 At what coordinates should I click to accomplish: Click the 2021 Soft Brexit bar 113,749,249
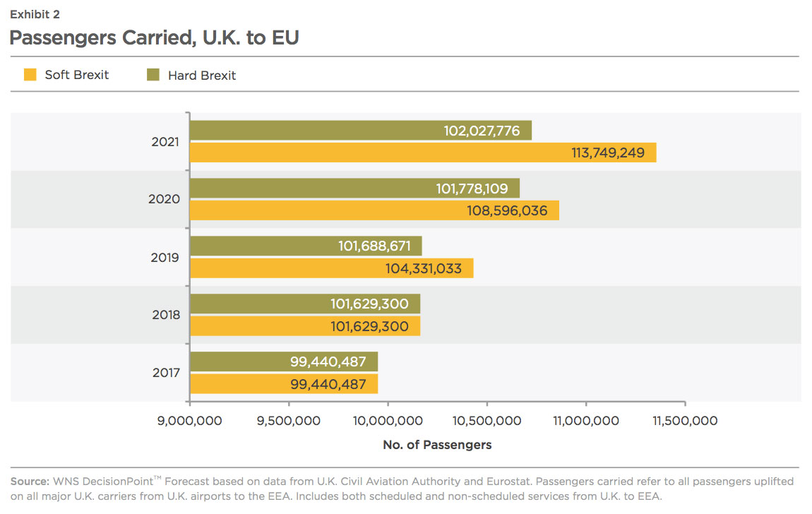[423, 153]
